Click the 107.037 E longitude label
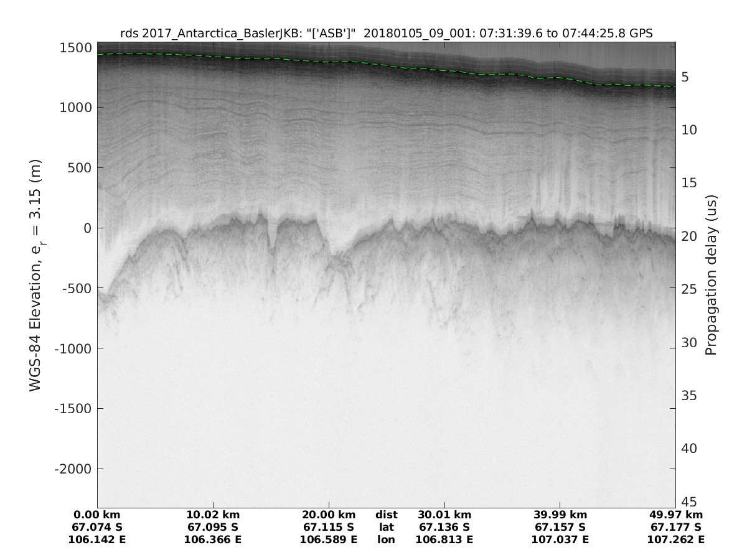The height and width of the screenshot is (560, 747). pos(560,539)
